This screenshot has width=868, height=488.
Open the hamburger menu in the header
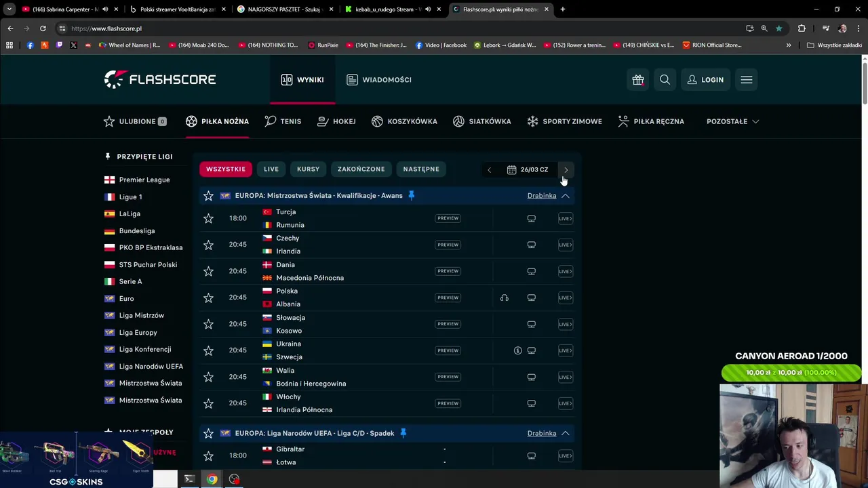tap(747, 80)
